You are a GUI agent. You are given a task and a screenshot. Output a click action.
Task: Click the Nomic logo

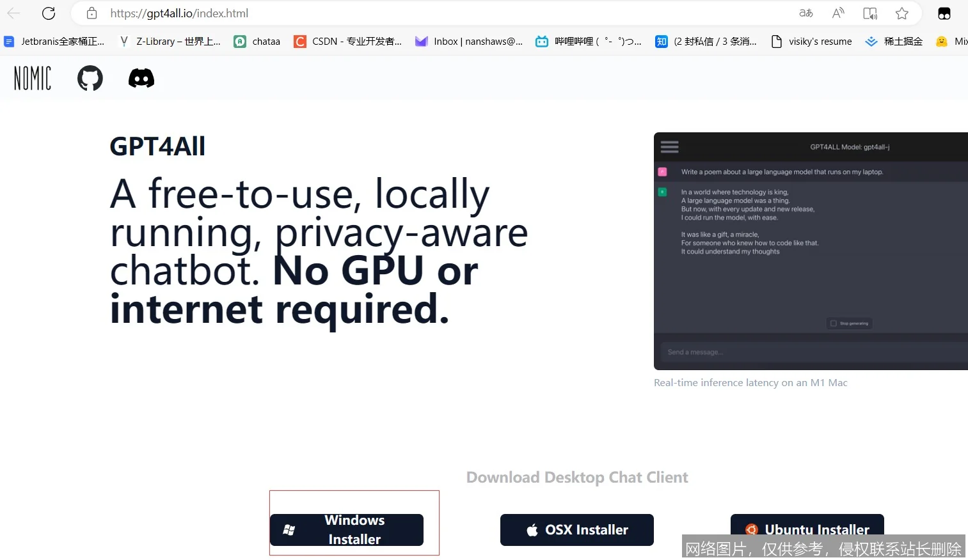[x=33, y=79]
